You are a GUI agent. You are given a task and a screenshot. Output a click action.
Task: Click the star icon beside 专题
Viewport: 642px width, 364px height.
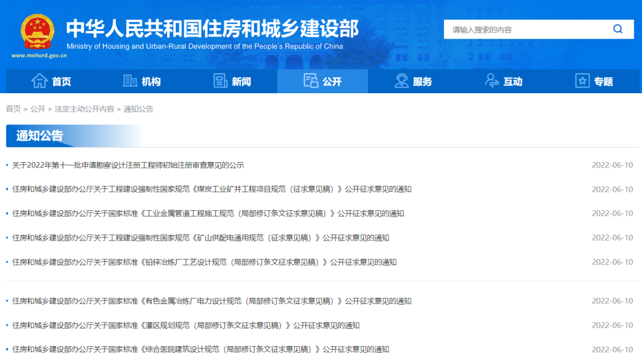(x=581, y=81)
